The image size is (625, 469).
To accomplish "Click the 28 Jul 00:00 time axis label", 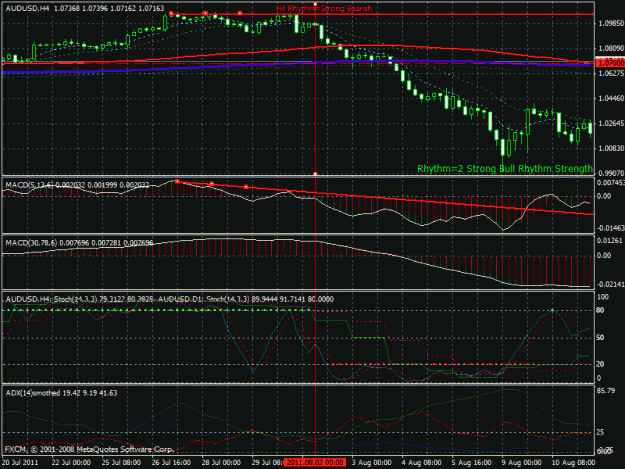I will (x=221, y=462).
